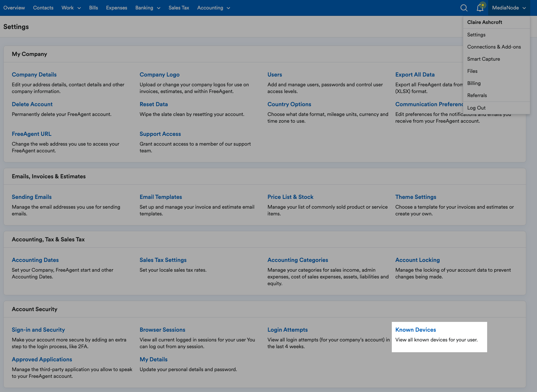Screen dimensions: 537x392
Task: Expand the Accounting menu dropdown
Action: click(x=214, y=8)
